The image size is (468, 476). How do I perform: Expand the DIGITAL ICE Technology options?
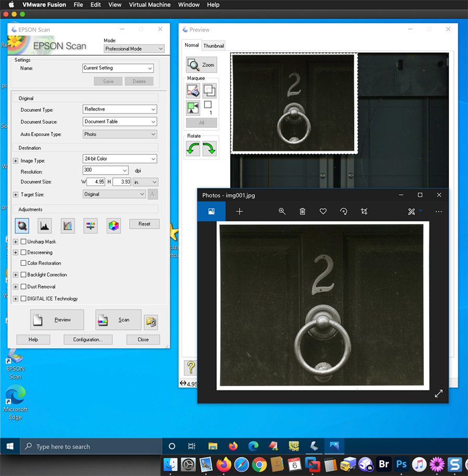[16, 299]
